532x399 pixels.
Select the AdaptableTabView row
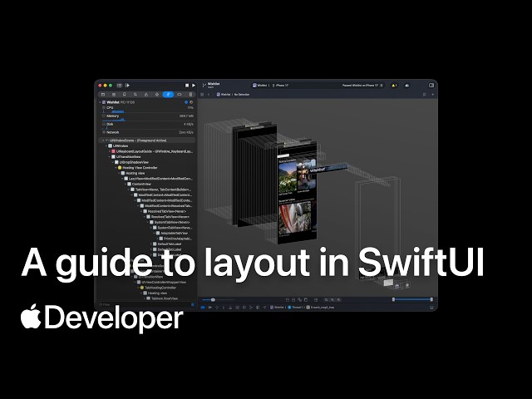[171, 233]
